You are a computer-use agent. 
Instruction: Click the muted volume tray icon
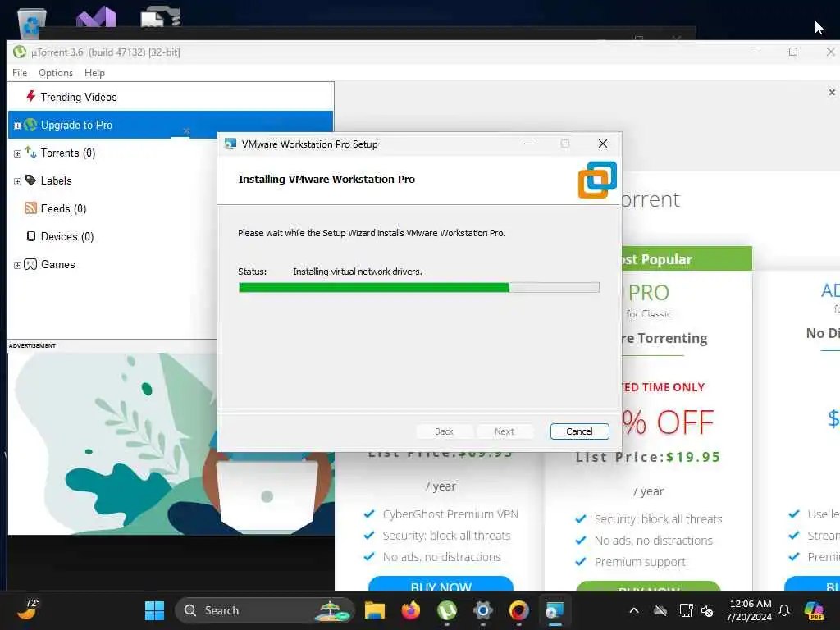click(707, 610)
